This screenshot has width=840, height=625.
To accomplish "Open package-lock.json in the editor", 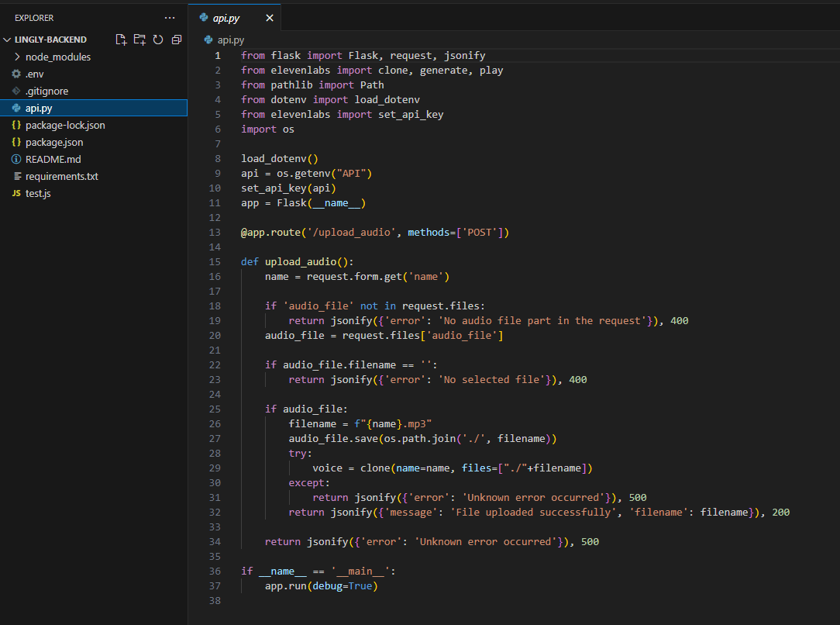I will pos(65,126).
